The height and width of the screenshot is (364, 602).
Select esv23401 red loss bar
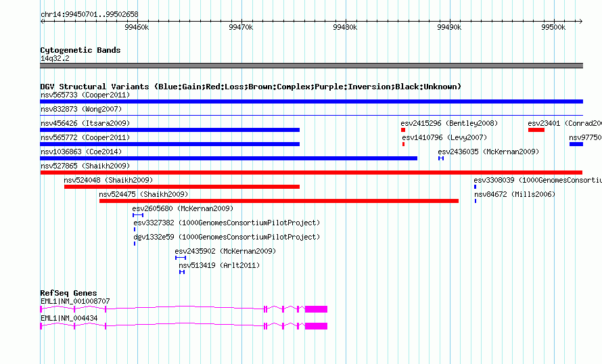[536, 130]
